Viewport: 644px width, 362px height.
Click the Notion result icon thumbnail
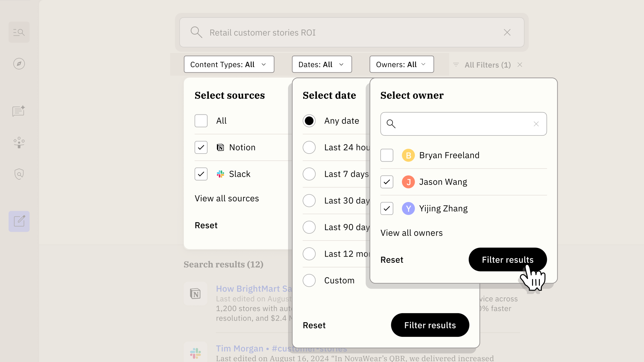click(195, 294)
